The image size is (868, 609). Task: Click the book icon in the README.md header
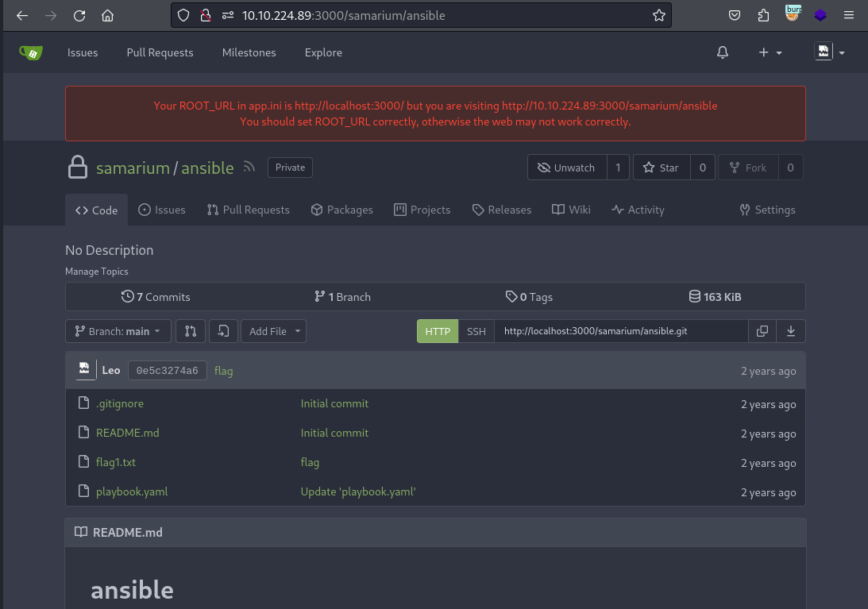[81, 532]
